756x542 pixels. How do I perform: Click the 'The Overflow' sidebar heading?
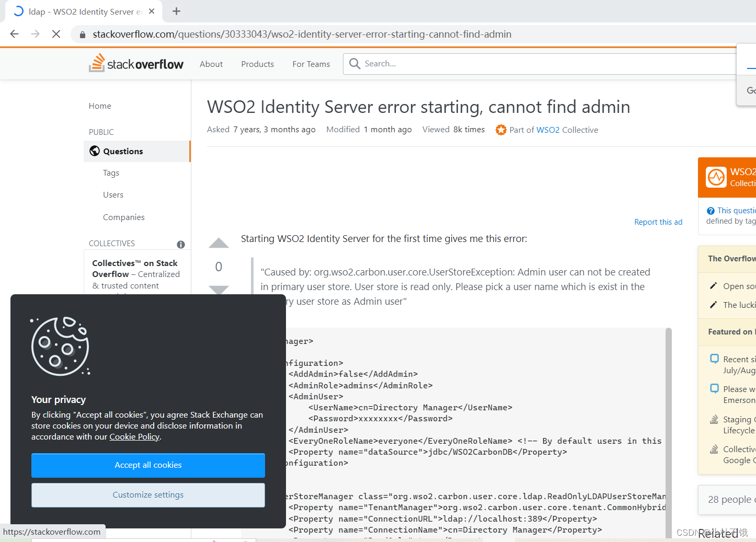pos(732,259)
